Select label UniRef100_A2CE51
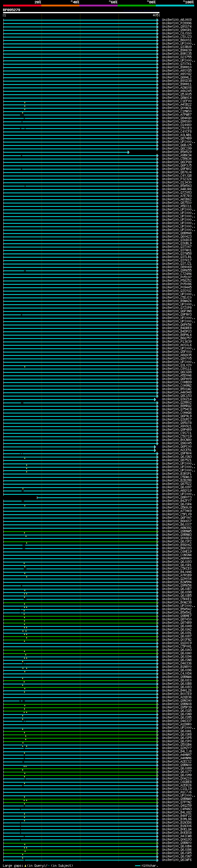197x868 pixels. 177,450
